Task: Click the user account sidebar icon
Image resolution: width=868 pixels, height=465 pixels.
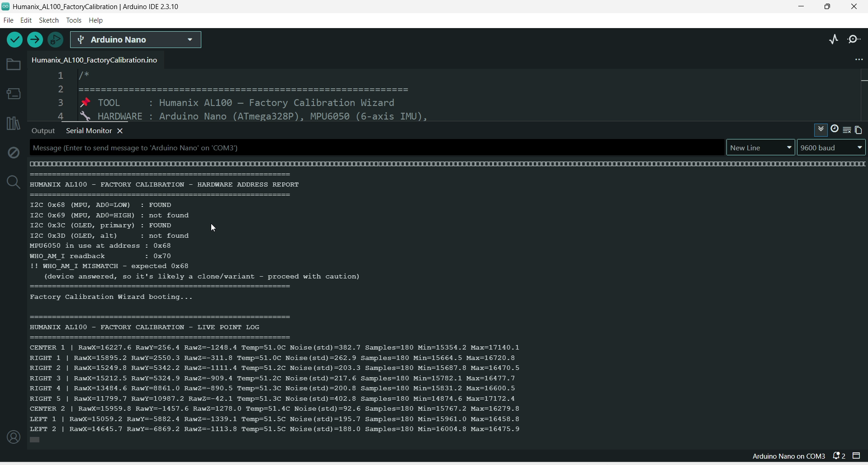Action: pyautogui.click(x=14, y=437)
